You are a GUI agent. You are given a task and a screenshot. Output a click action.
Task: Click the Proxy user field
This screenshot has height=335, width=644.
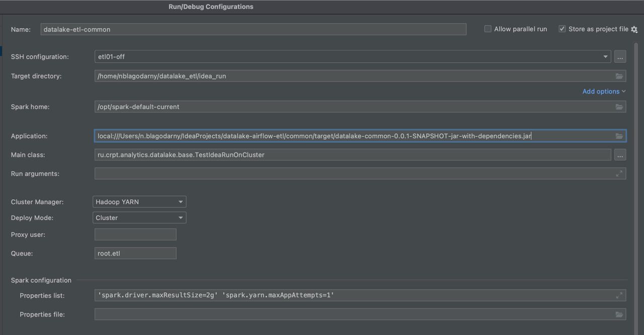(135, 234)
